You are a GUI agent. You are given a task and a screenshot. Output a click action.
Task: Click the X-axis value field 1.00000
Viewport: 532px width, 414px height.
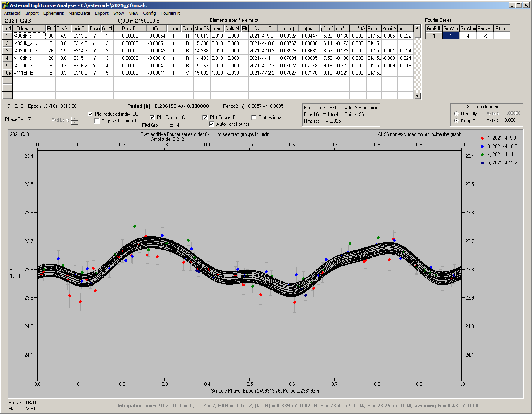[512, 113]
